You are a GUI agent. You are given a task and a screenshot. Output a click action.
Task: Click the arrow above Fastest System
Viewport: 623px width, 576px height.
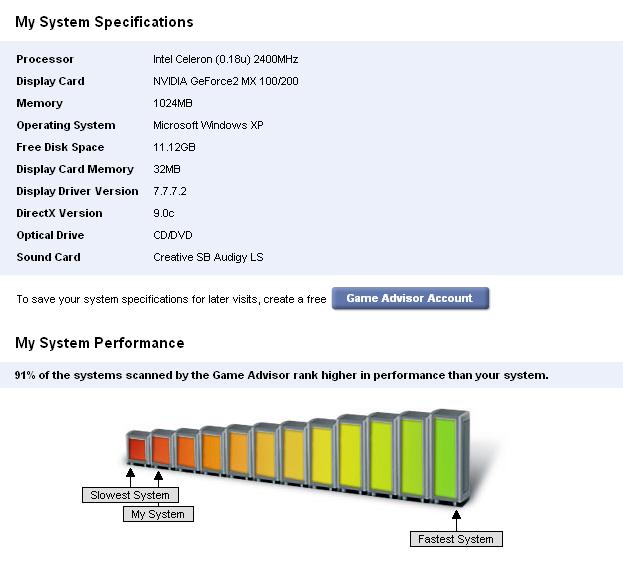[456, 519]
